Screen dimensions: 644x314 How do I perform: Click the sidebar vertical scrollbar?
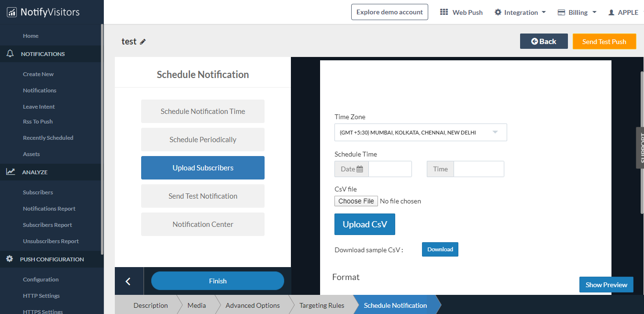(102, 139)
